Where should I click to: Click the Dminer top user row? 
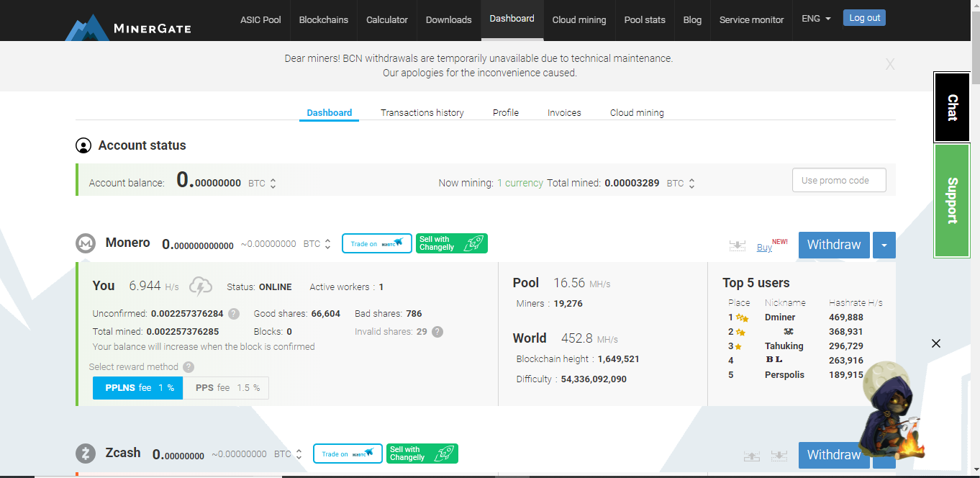tap(802, 317)
